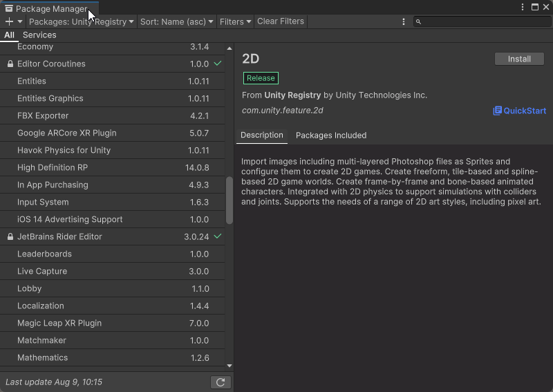Select the iOS 14 Advertising Support package
Image resolution: width=553 pixels, height=392 pixels.
pyautogui.click(x=113, y=219)
